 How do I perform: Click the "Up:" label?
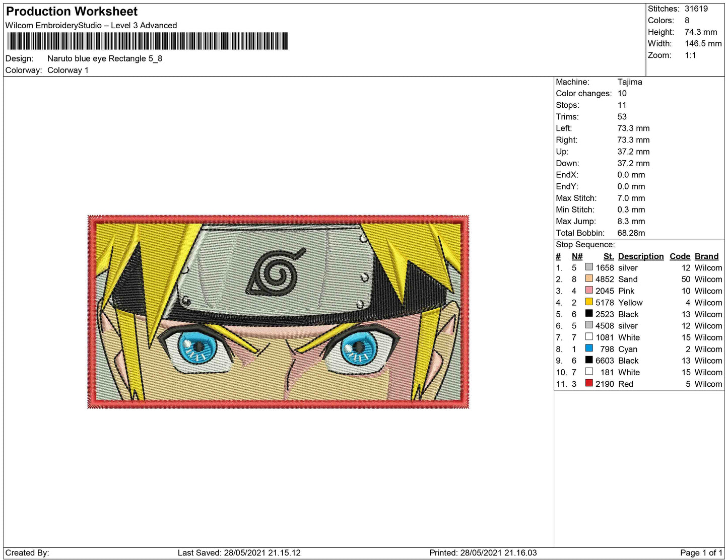562,151
